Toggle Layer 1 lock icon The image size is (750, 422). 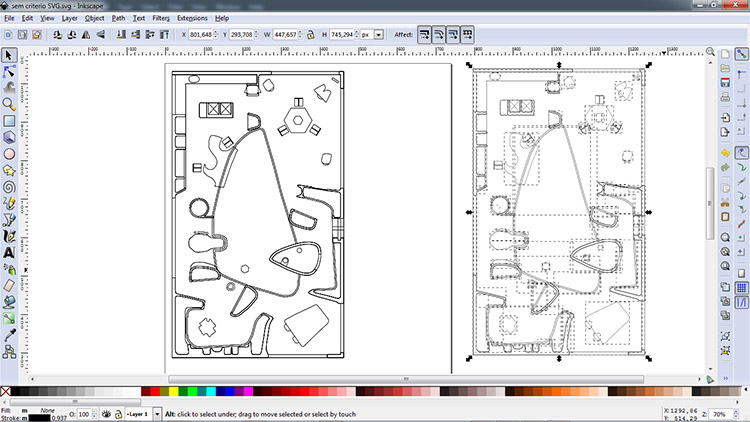click(118, 414)
